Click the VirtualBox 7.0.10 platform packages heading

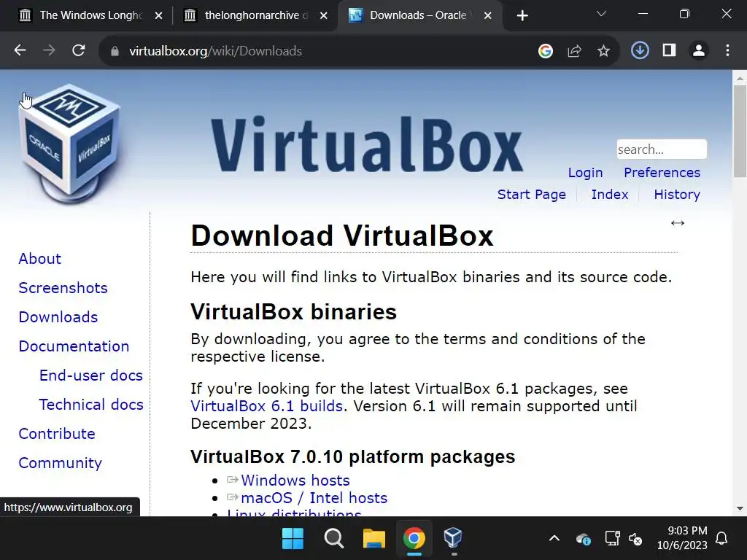[352, 456]
